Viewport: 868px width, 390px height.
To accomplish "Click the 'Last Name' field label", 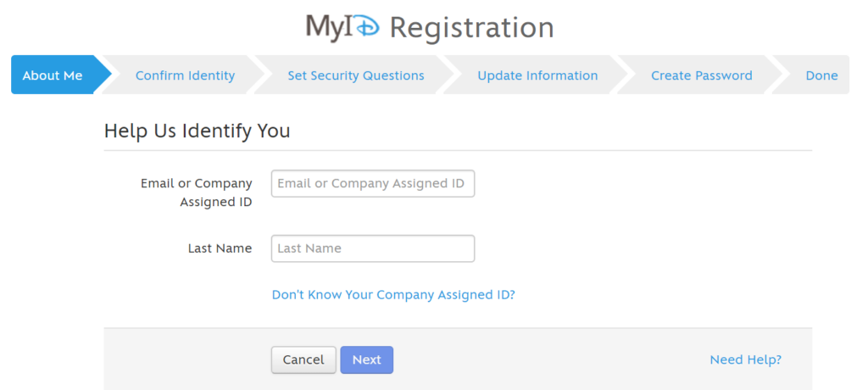I will pyautogui.click(x=220, y=248).
